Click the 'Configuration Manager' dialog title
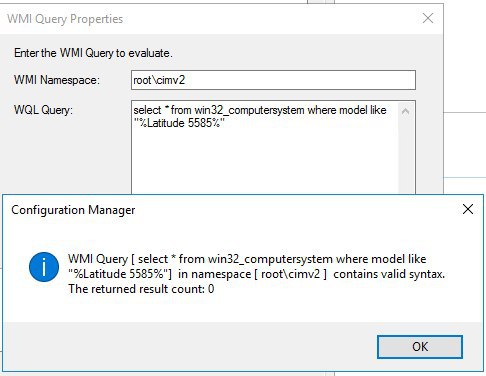 click(x=73, y=210)
